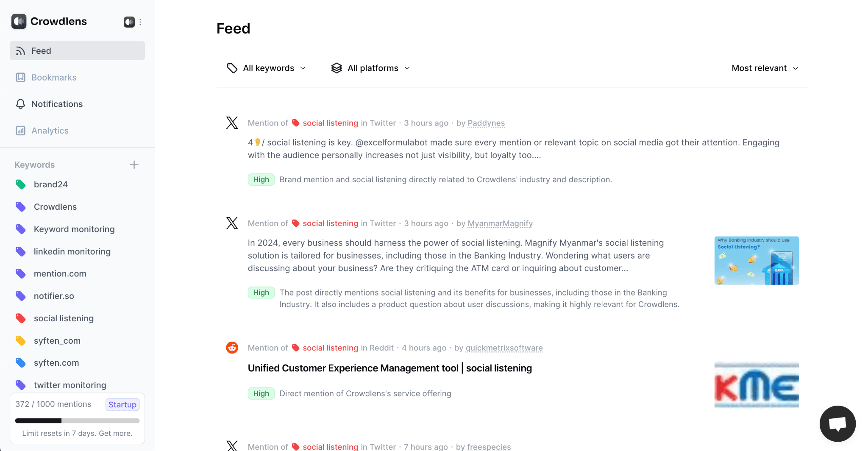The height and width of the screenshot is (451, 868).
Task: Filter by the social listening keyword
Action: point(64,318)
